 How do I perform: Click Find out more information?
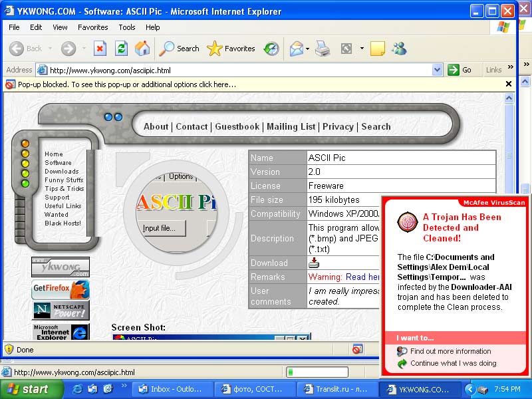(x=450, y=351)
